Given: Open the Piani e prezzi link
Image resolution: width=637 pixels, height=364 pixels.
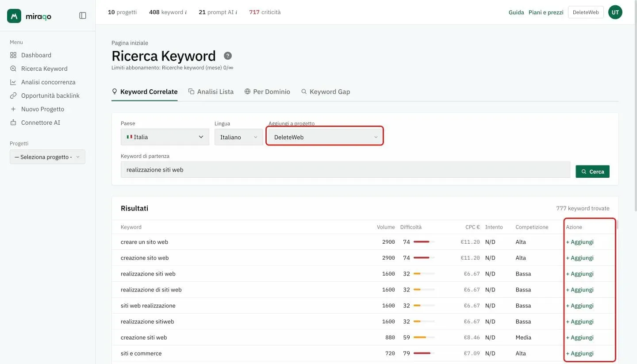Looking at the screenshot, I should point(546,12).
